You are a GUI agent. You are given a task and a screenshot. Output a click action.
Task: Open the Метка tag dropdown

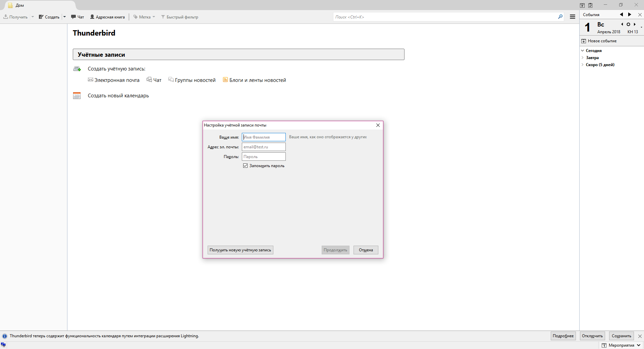tap(144, 17)
